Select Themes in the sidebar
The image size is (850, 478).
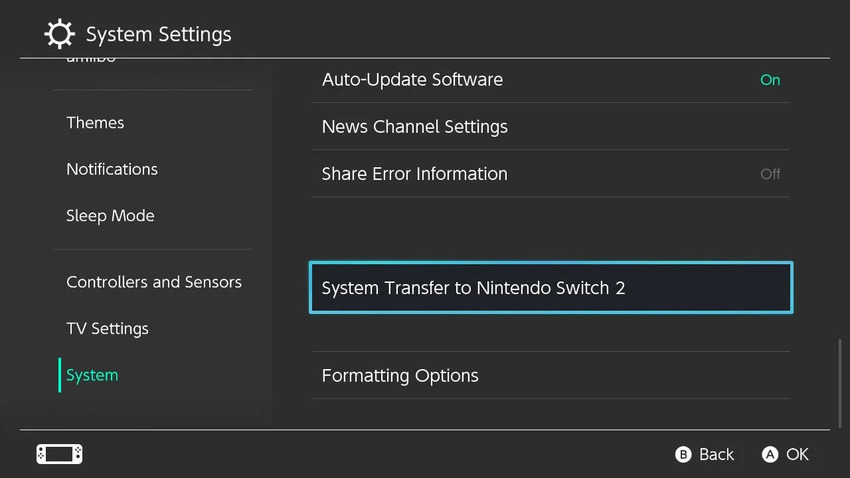coord(95,122)
